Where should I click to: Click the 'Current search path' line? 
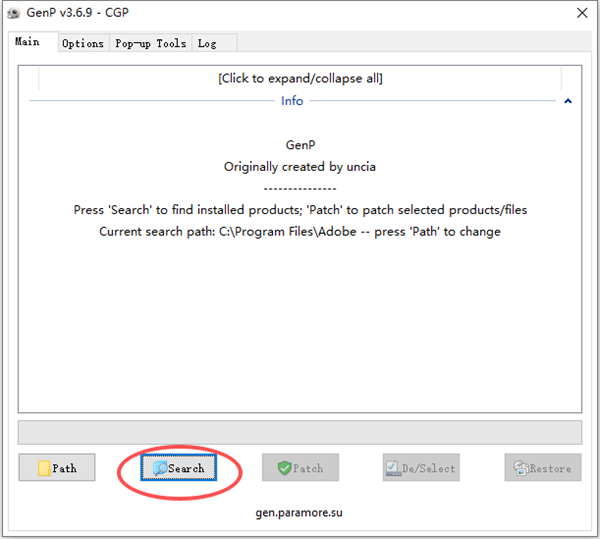pyautogui.click(x=300, y=232)
